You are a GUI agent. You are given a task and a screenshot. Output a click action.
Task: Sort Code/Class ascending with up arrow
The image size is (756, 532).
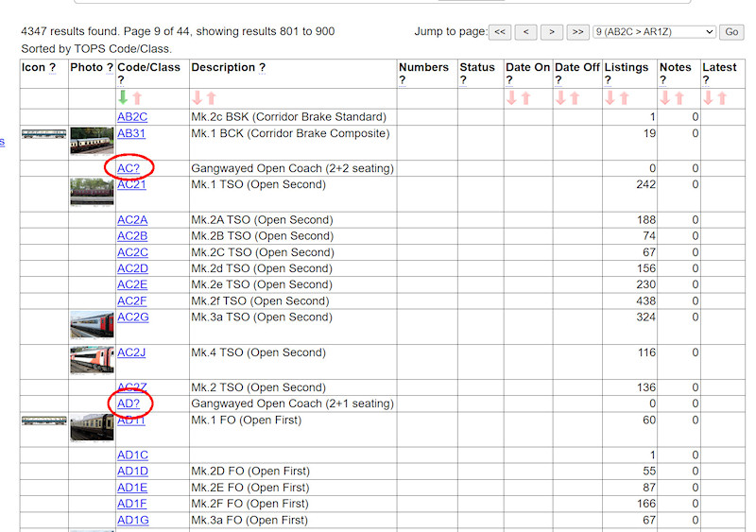(137, 98)
